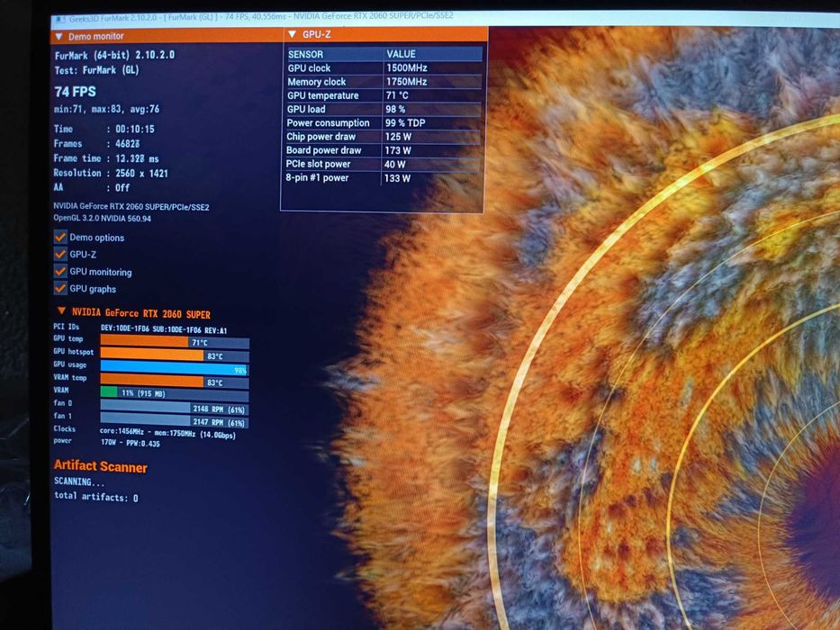Collapse the GPU-Z panel triangle
840x630 pixels.
pyautogui.click(x=292, y=34)
